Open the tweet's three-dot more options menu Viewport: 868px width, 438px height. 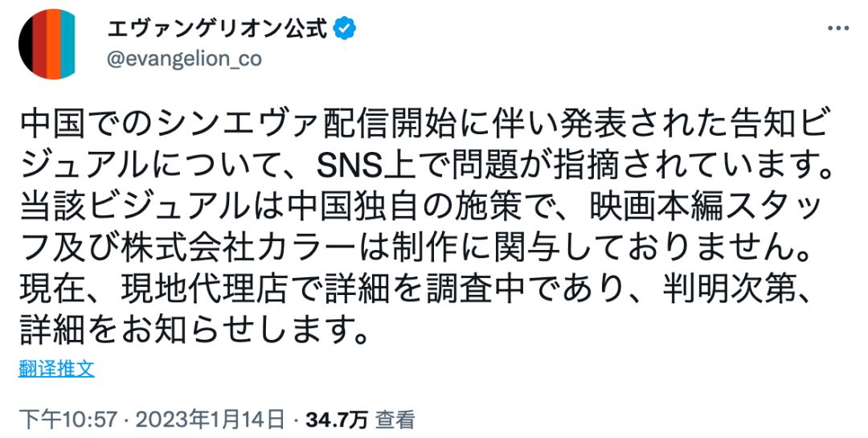point(837,28)
